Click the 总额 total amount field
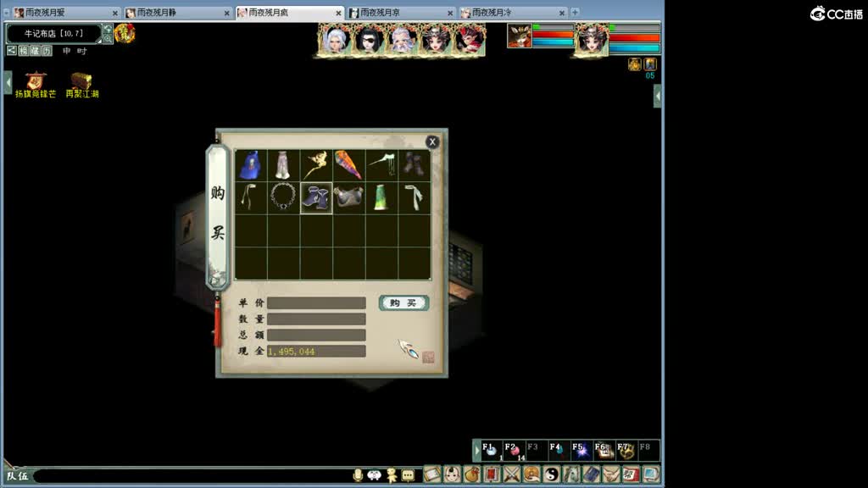The height and width of the screenshot is (488, 868). [x=316, y=335]
